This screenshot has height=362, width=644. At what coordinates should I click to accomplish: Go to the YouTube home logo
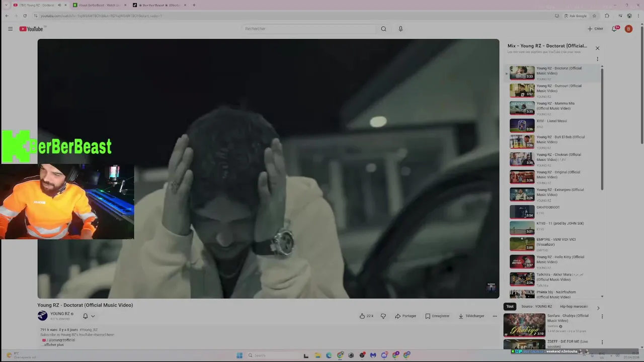(32, 29)
